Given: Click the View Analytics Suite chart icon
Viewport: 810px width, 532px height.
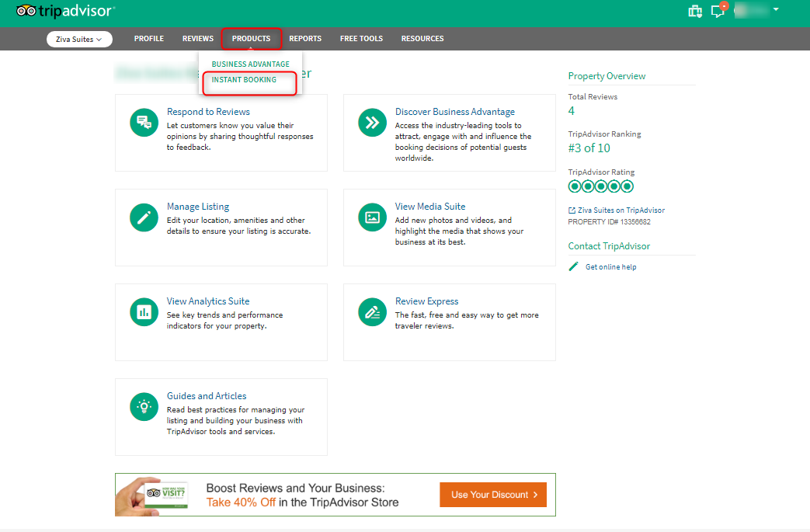Looking at the screenshot, I should coord(144,312).
